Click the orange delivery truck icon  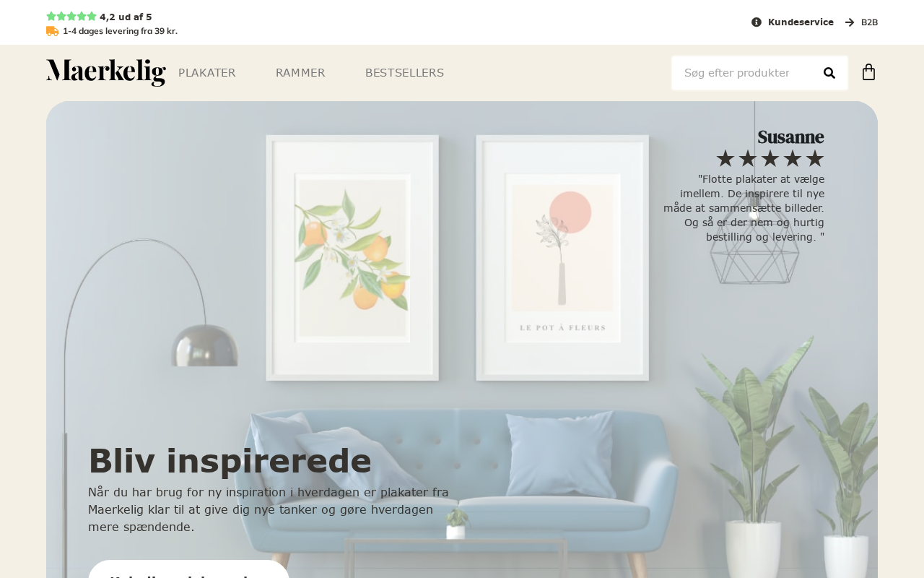[x=52, y=31]
